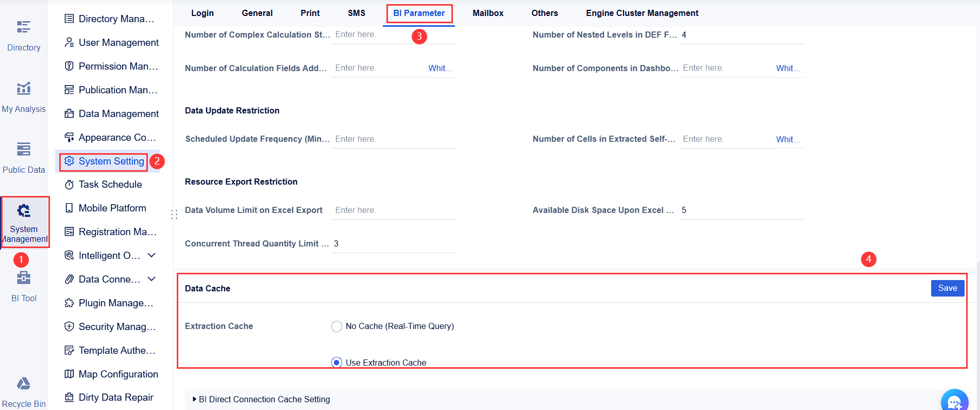Screen dimensions: 980x410
Task: Select Use Extraction Cache radio
Action: [x=336, y=363]
